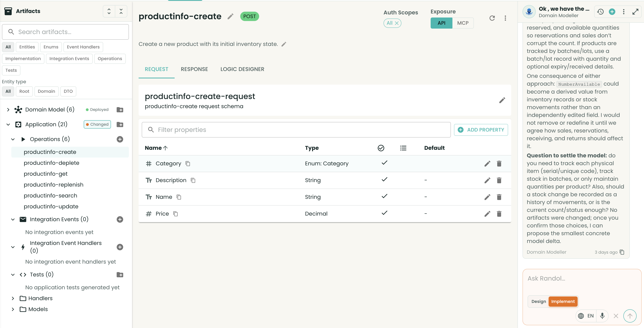Open the RESPONSE tab

coord(194,69)
